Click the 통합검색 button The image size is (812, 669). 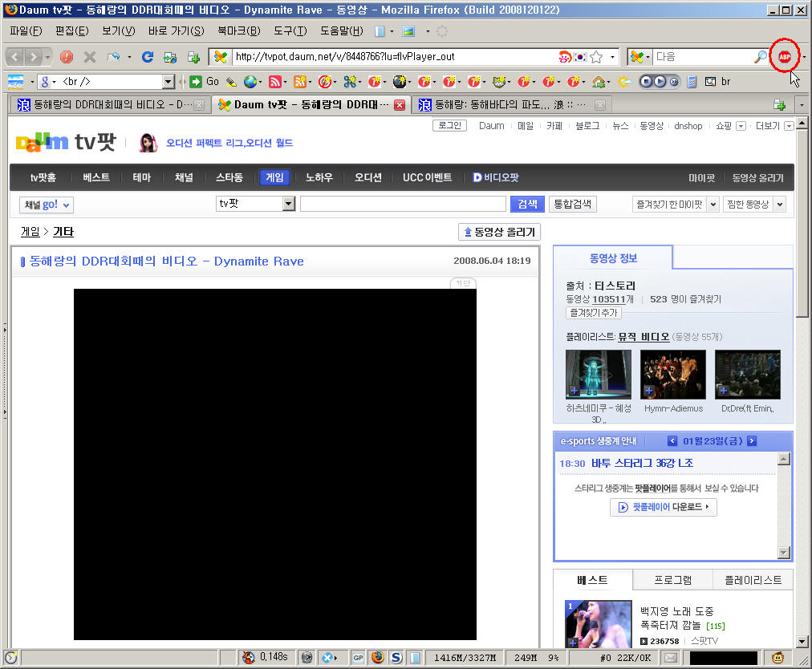click(x=572, y=204)
